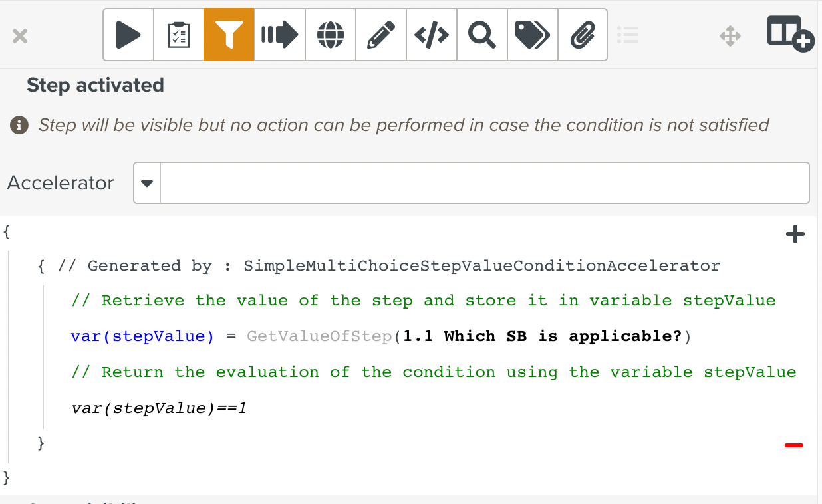The height and width of the screenshot is (504, 822).
Task: Click the play activation icon
Action: (x=128, y=34)
